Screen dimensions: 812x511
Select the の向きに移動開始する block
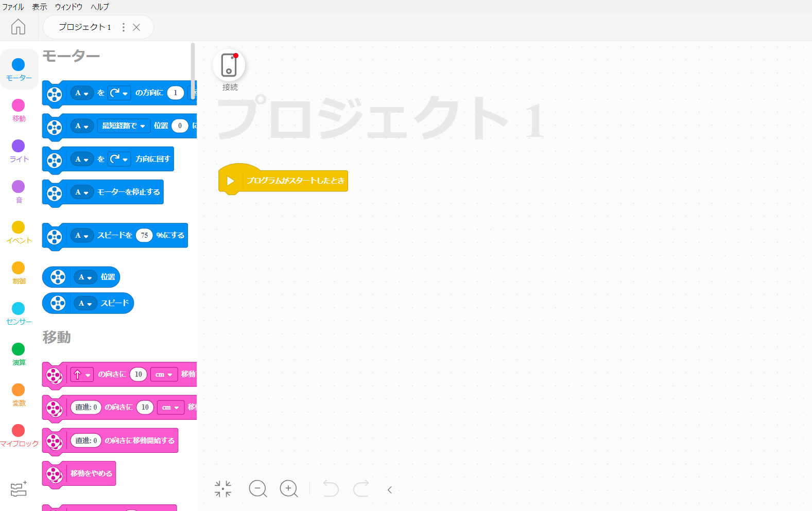pos(110,442)
